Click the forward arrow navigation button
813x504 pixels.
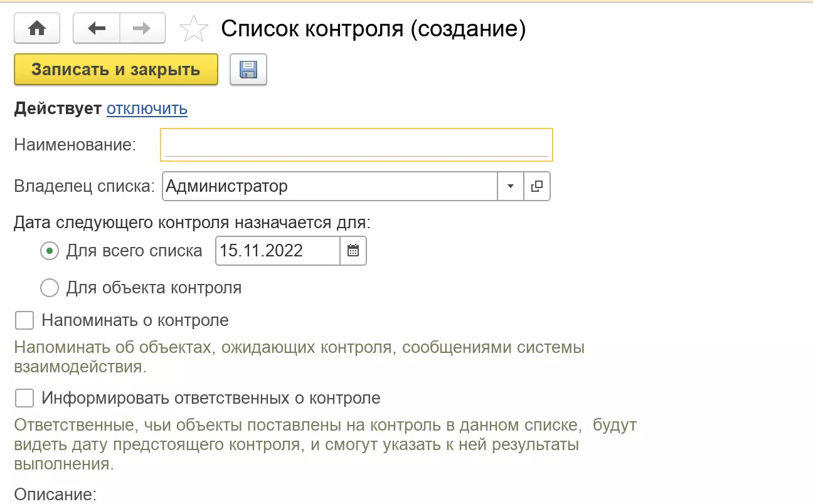[x=142, y=29]
